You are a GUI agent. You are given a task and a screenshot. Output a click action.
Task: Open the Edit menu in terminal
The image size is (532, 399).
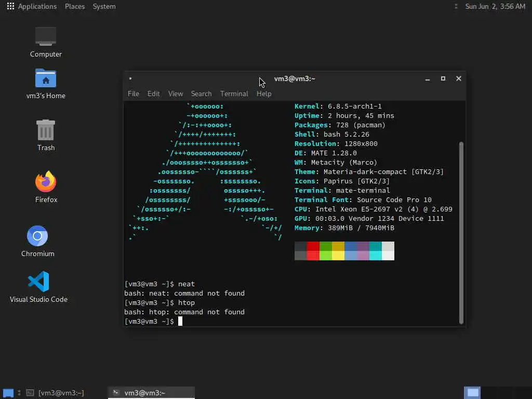[153, 94]
